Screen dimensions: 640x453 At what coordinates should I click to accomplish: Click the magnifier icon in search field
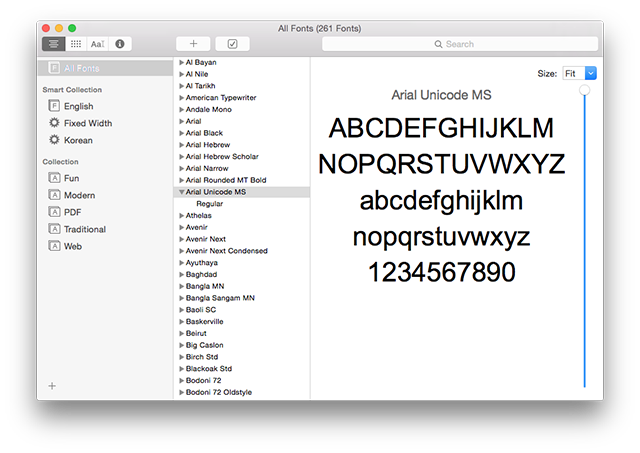438,44
